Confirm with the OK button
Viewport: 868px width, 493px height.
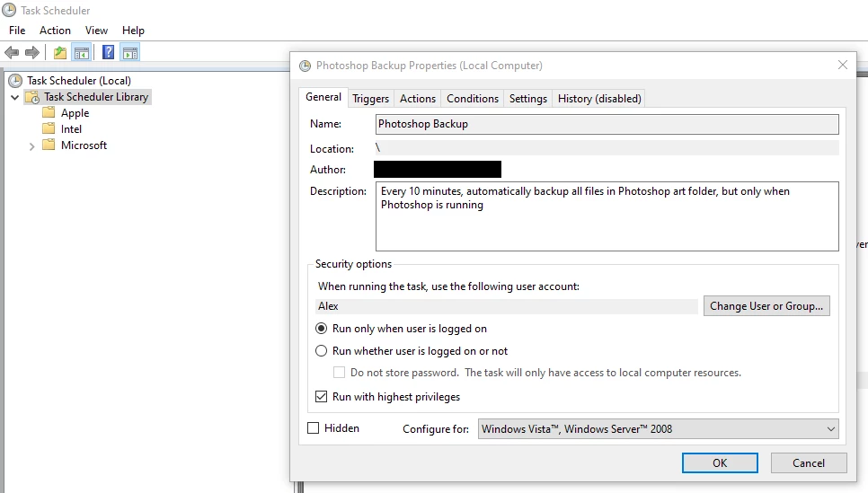point(720,463)
